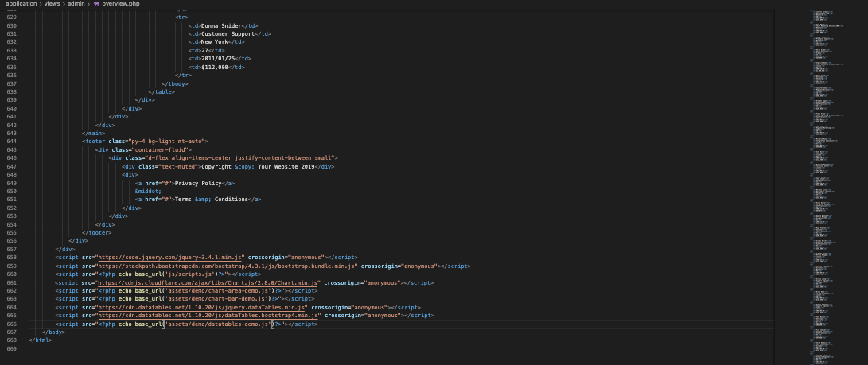
Task: Place cursor on 'Terms &amp; Conditions' text
Action: click(x=212, y=200)
